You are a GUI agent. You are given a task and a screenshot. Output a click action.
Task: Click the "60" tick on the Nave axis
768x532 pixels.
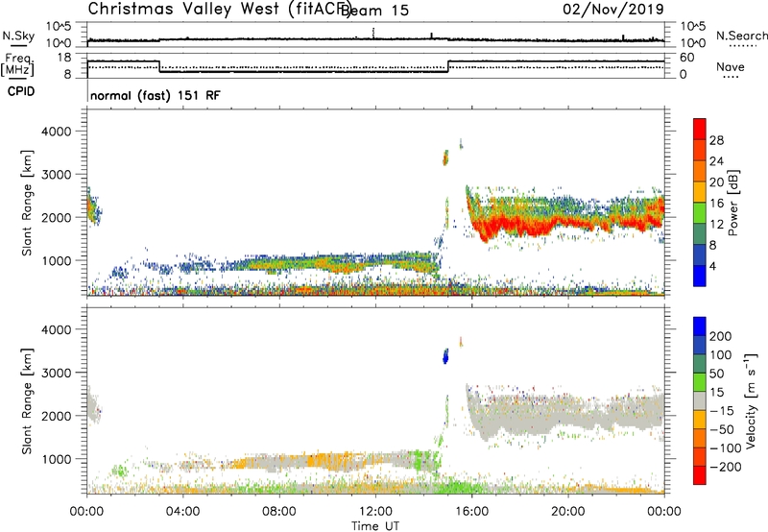(687, 58)
